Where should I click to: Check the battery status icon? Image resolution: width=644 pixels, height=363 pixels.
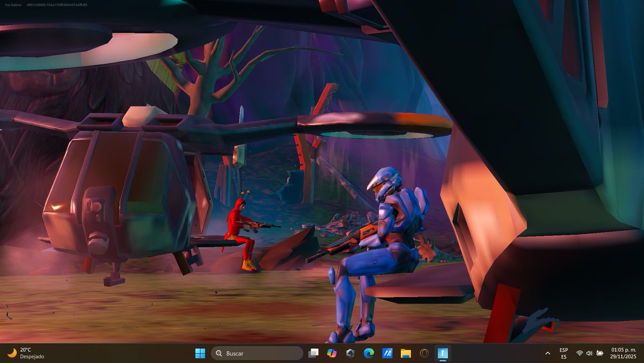coord(599,353)
